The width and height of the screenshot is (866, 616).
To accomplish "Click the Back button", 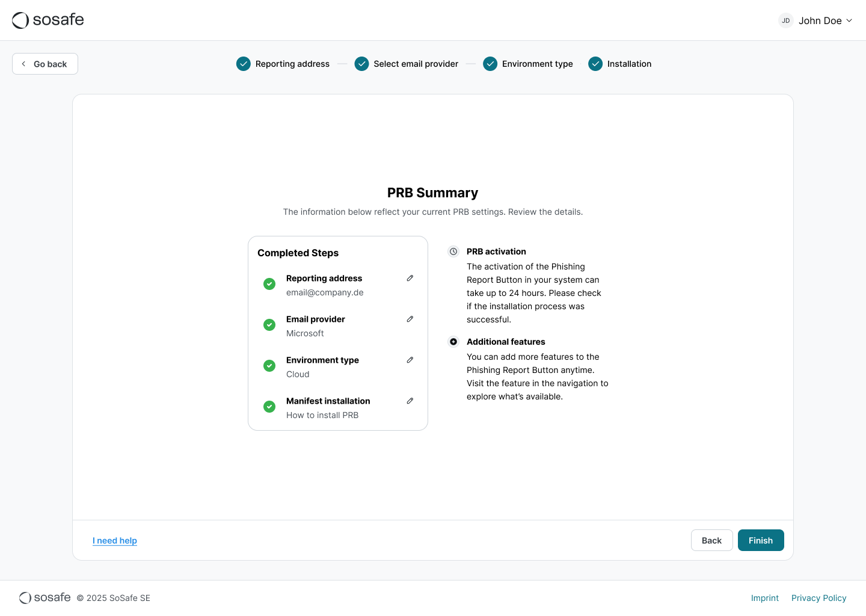I will coord(711,540).
